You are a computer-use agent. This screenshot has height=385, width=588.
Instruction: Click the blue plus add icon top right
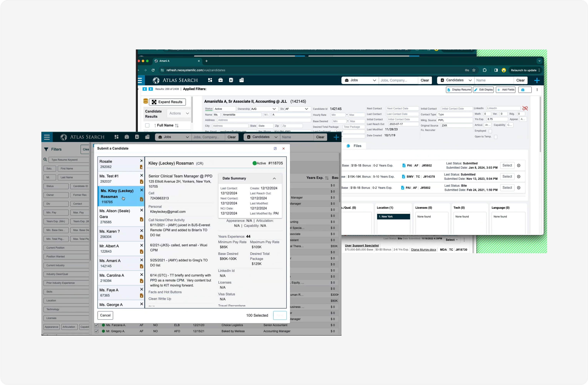tap(537, 80)
